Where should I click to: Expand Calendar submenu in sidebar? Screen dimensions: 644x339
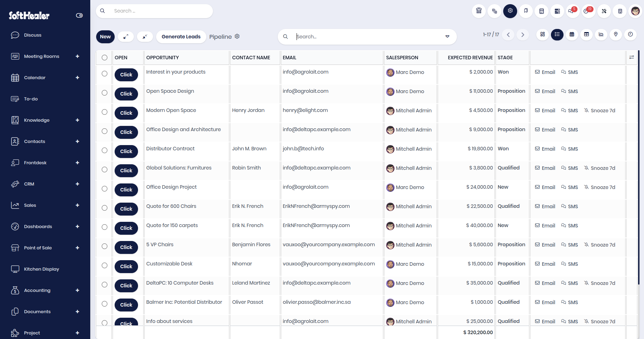click(77, 77)
